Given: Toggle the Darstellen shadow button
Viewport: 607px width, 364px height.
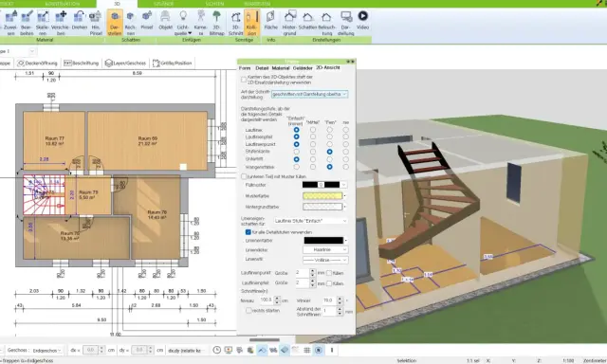Looking at the screenshot, I should coord(115,23).
